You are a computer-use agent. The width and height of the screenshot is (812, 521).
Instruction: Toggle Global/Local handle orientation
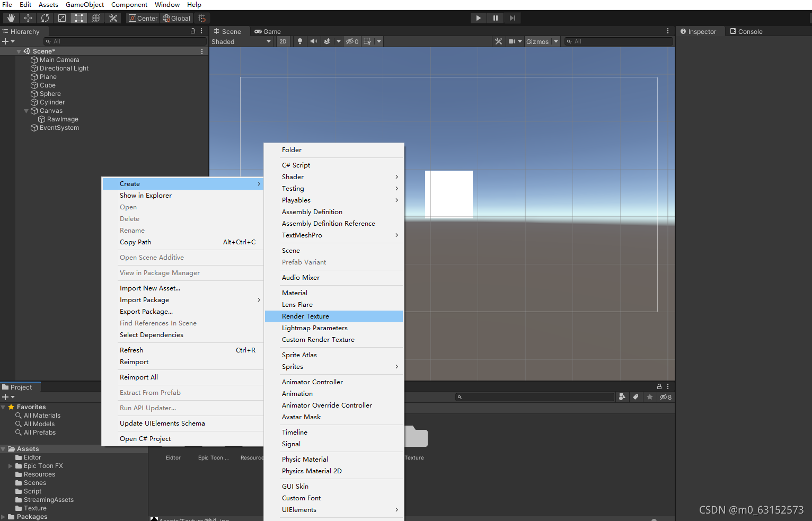[176, 17]
